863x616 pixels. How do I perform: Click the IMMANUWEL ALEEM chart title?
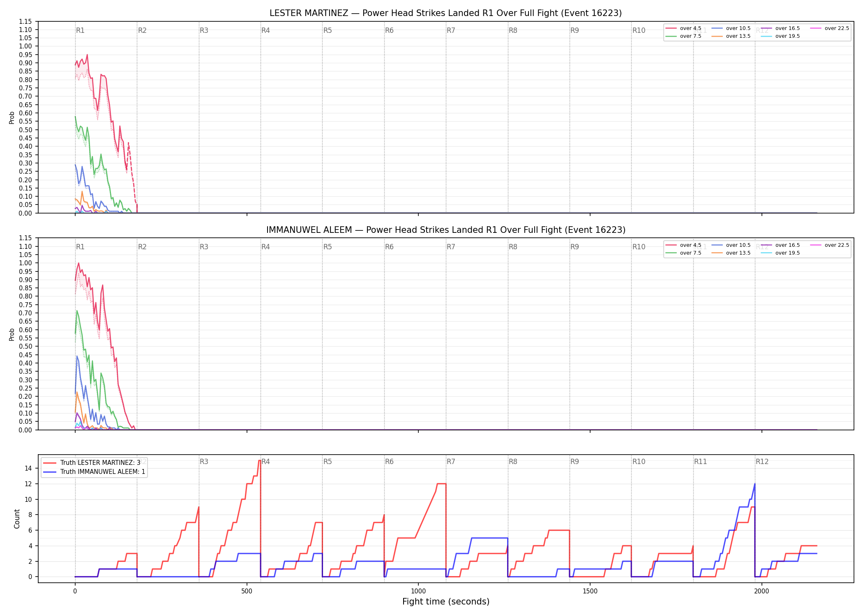pyautogui.click(x=445, y=230)
